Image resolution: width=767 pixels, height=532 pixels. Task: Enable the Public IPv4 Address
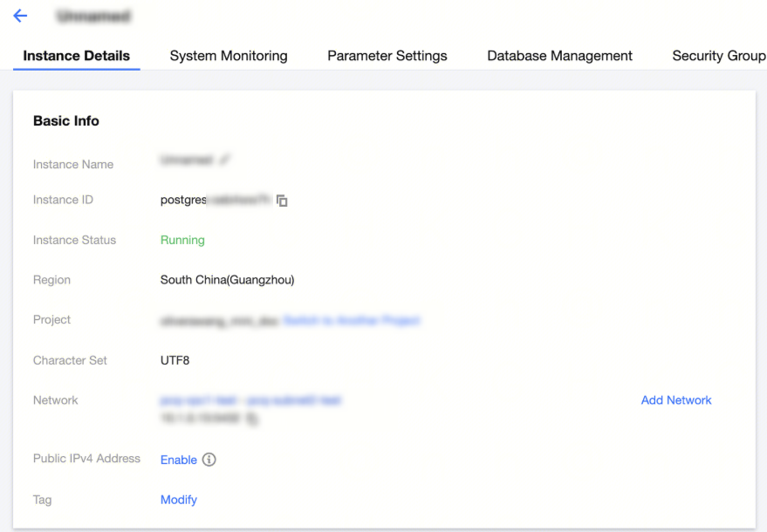pyautogui.click(x=179, y=460)
